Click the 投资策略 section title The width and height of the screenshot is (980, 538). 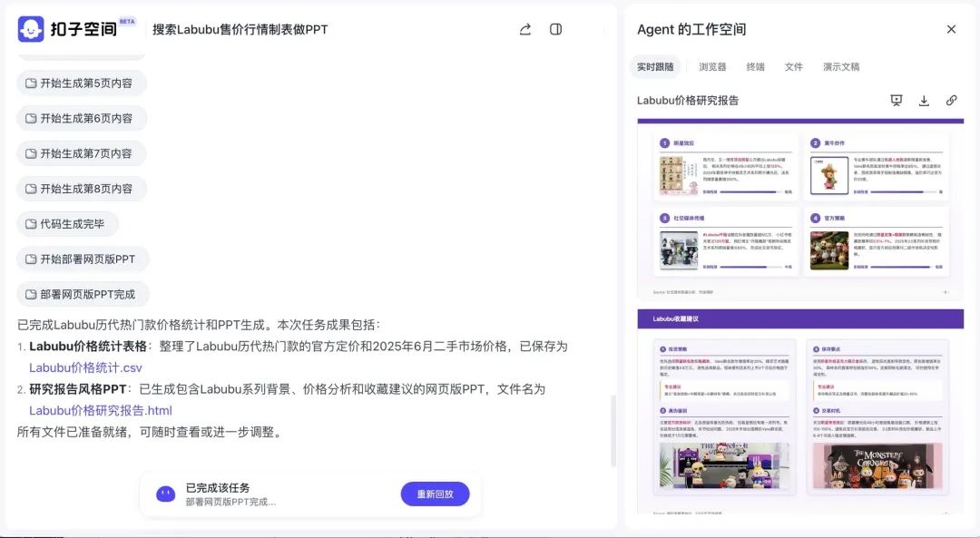(x=678, y=349)
